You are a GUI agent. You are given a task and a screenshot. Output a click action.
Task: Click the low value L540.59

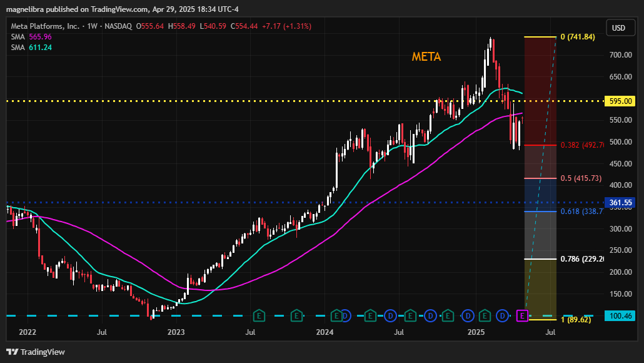(x=213, y=26)
